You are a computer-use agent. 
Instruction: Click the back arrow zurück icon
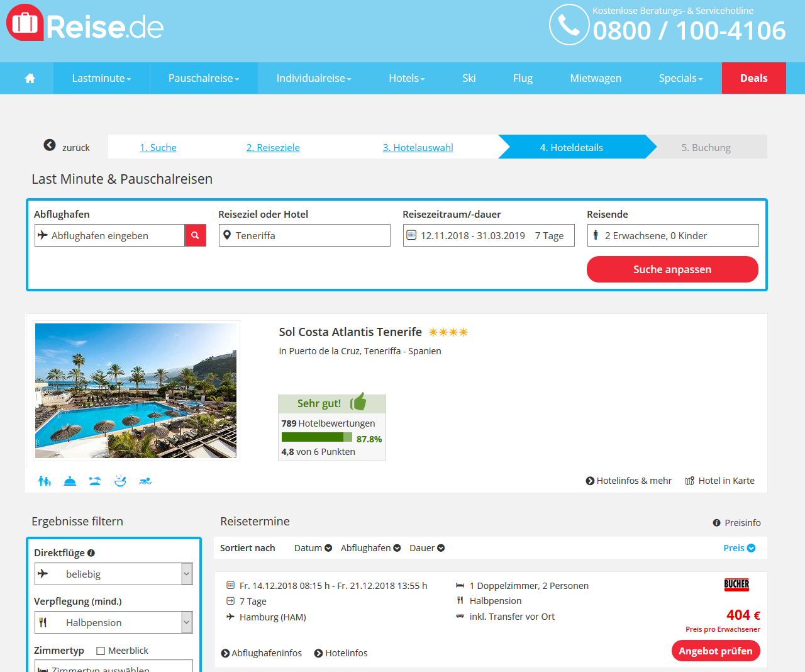[x=50, y=145]
